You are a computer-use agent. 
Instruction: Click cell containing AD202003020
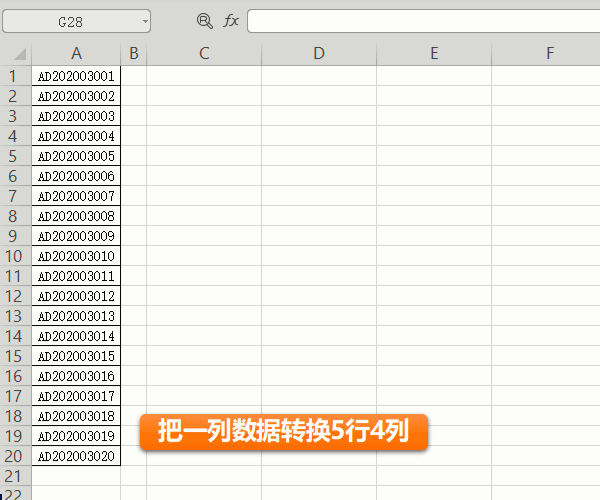pos(76,456)
